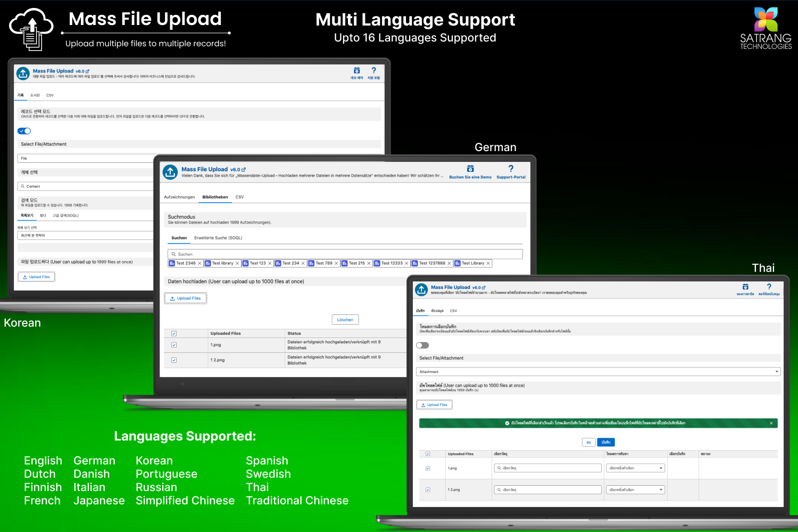Switch to the Aufzeichnungen tab
The image size is (798, 532).
pyautogui.click(x=179, y=197)
